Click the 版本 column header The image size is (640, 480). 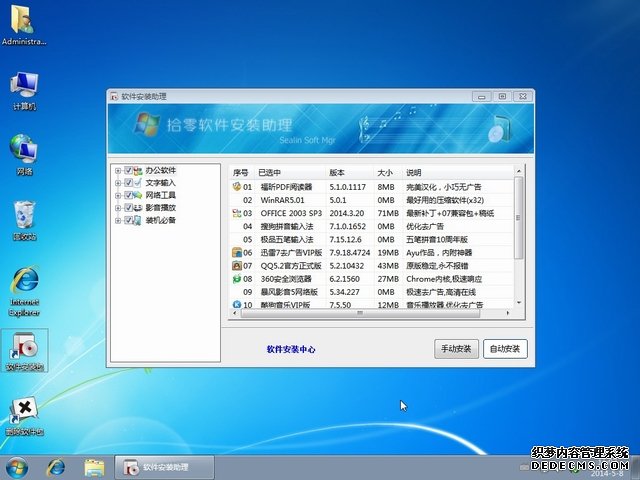(x=349, y=173)
